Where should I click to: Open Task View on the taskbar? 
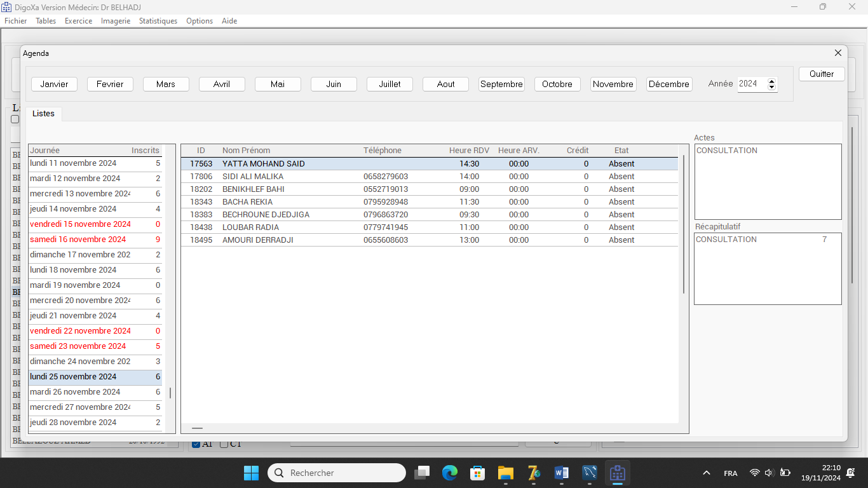point(422,473)
